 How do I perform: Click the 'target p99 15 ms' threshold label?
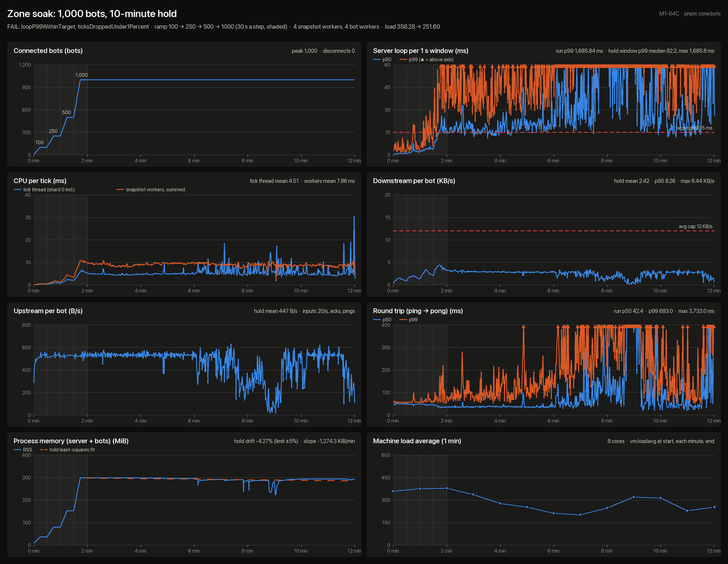point(694,128)
